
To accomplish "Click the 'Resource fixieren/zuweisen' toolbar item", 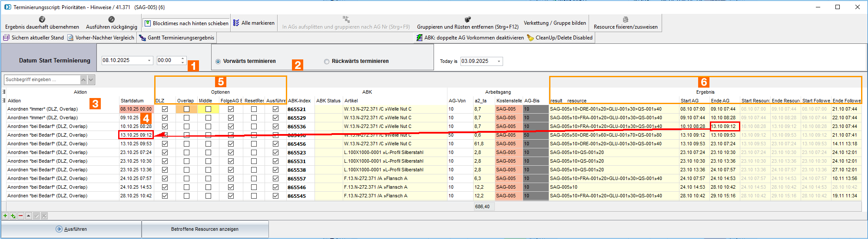I will point(625,23).
